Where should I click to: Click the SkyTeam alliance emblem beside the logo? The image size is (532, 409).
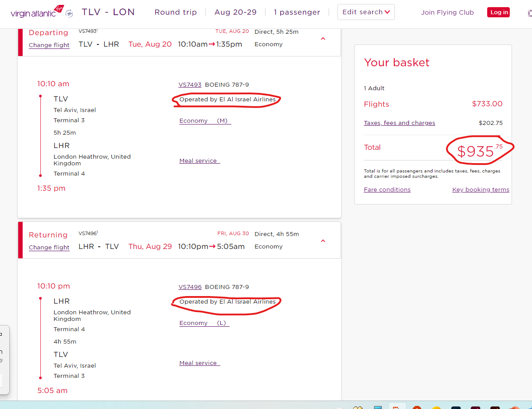69,14
